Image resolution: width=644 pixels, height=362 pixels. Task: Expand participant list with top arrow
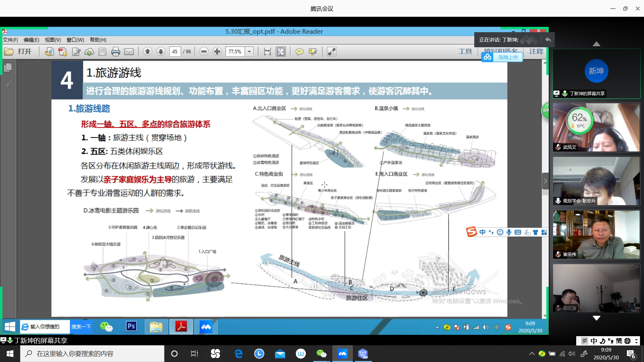pyautogui.click(x=596, y=44)
